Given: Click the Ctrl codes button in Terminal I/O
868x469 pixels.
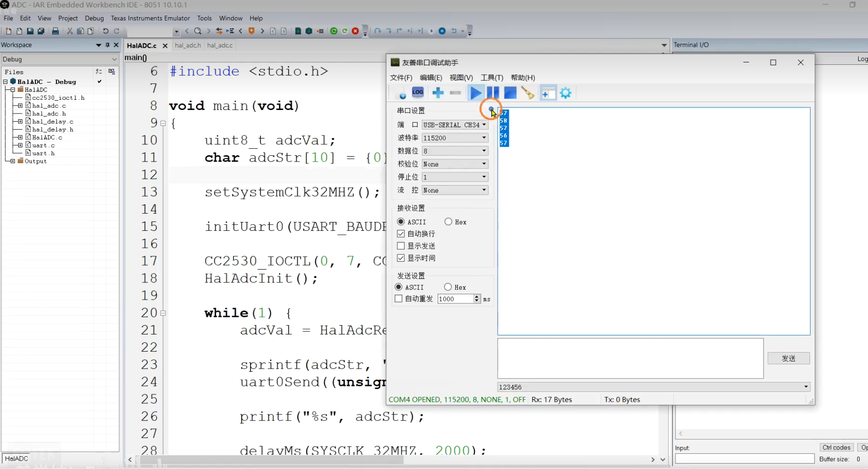Looking at the screenshot, I should [x=836, y=447].
